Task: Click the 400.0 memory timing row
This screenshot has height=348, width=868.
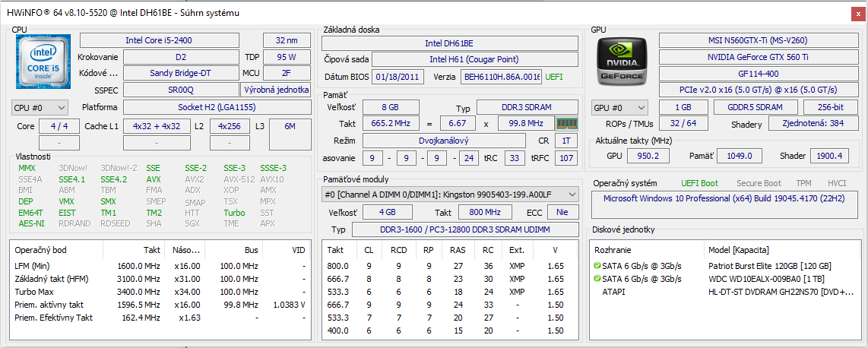Action: [x=449, y=331]
